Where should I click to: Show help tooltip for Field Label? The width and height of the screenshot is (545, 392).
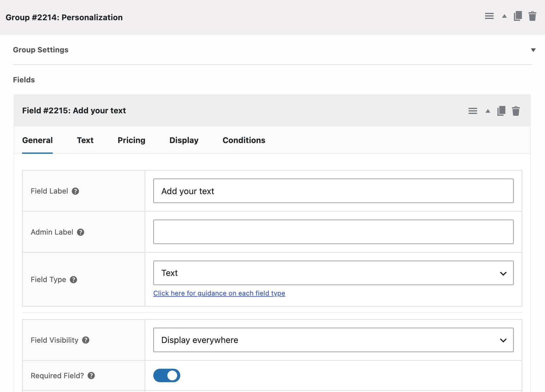tap(75, 191)
